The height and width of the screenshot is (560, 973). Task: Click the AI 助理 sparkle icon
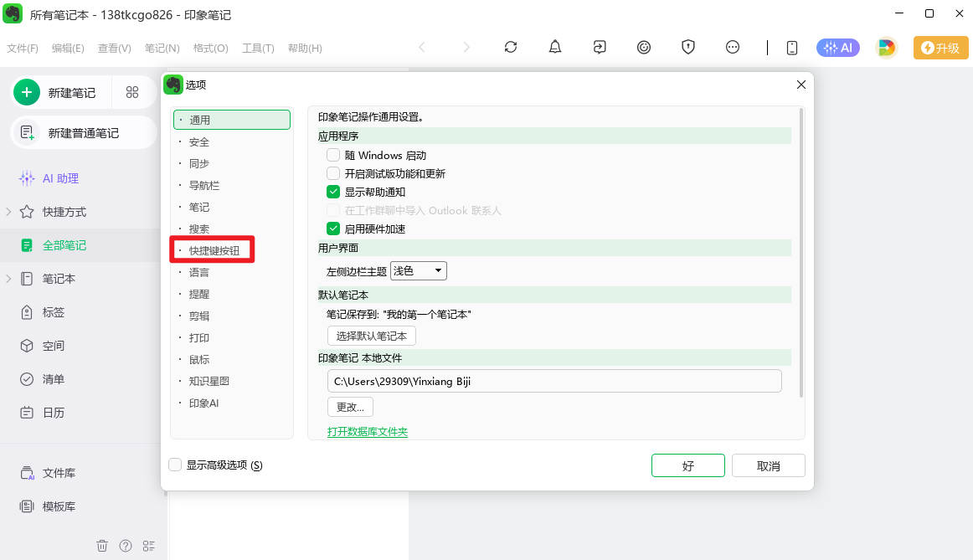pos(27,178)
